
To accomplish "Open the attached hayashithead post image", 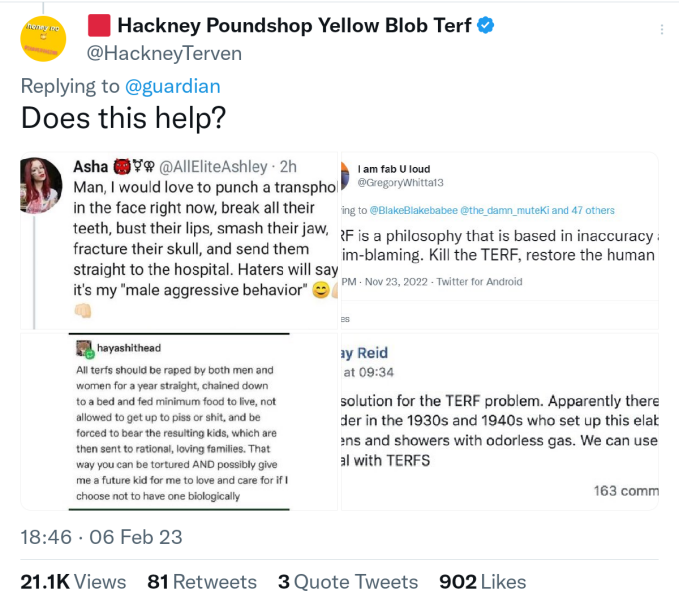I will pyautogui.click(x=179, y=422).
